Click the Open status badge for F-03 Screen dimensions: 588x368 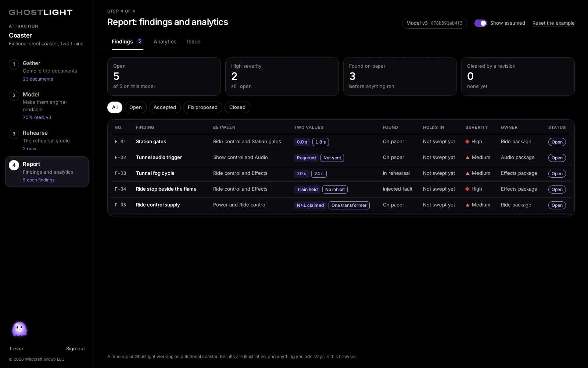coord(557,174)
